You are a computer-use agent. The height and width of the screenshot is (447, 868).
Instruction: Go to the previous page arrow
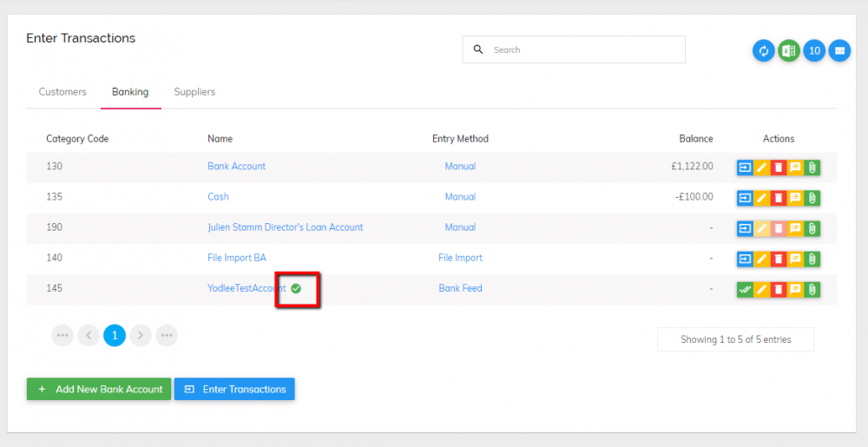pyautogui.click(x=89, y=335)
